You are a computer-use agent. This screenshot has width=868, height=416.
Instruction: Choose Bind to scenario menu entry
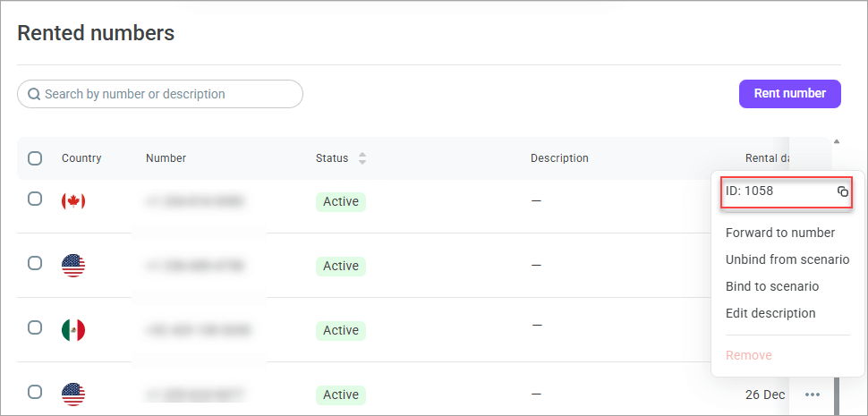(x=771, y=286)
